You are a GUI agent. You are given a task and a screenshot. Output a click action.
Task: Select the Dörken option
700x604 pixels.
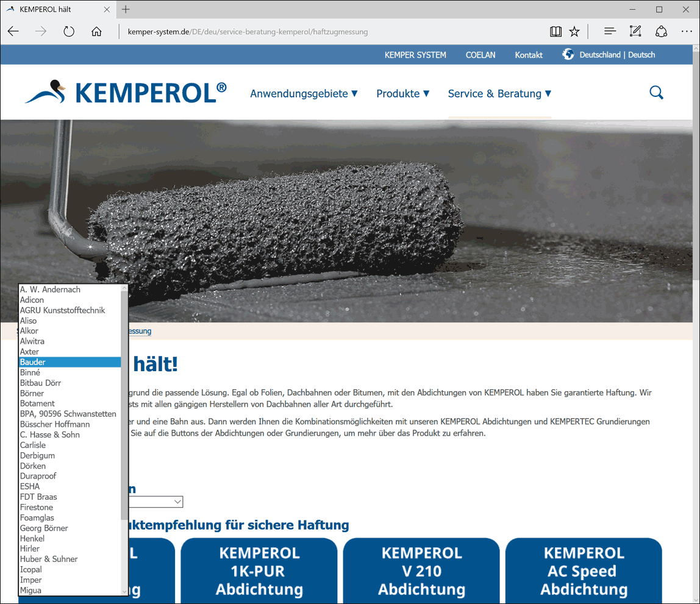pyautogui.click(x=70, y=466)
